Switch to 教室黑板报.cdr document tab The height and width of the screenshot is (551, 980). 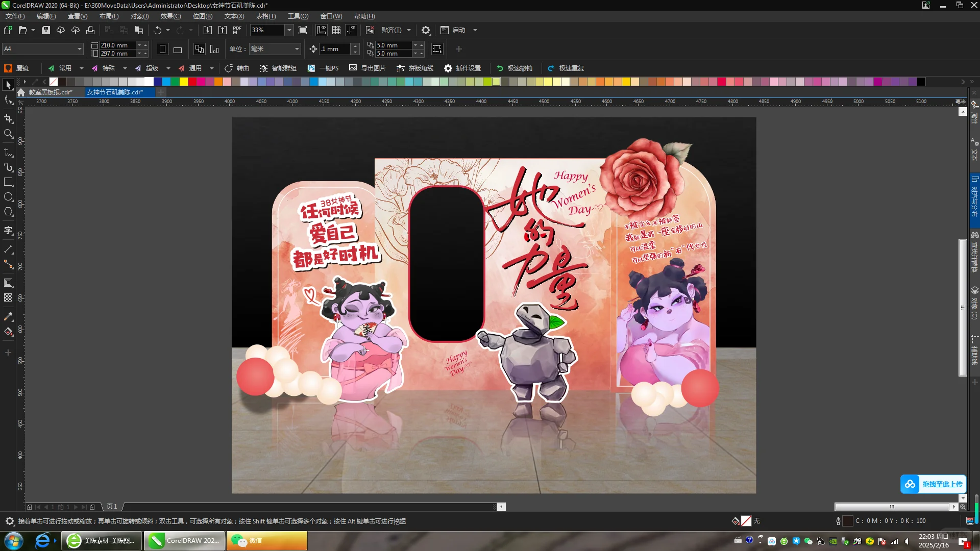pyautogui.click(x=50, y=92)
